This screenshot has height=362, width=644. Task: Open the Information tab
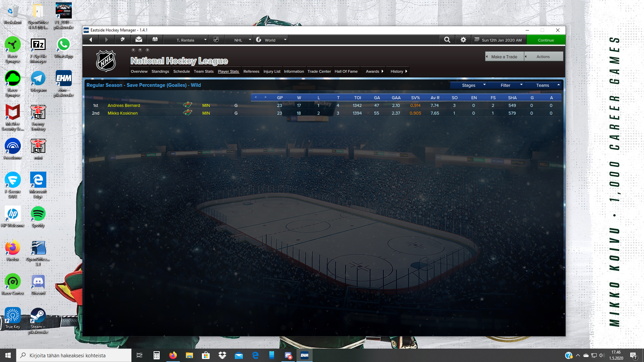click(294, 71)
